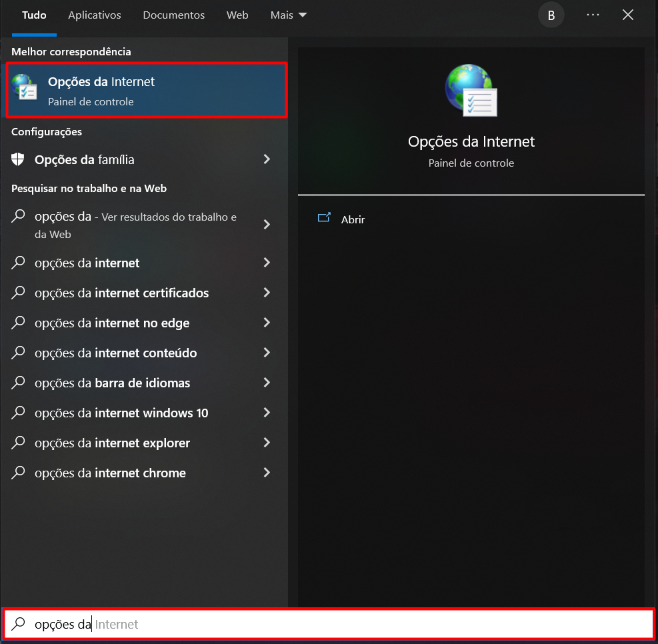Screen dimensions: 658x644
Task: Click the Abrir open icon
Action: coord(324,217)
